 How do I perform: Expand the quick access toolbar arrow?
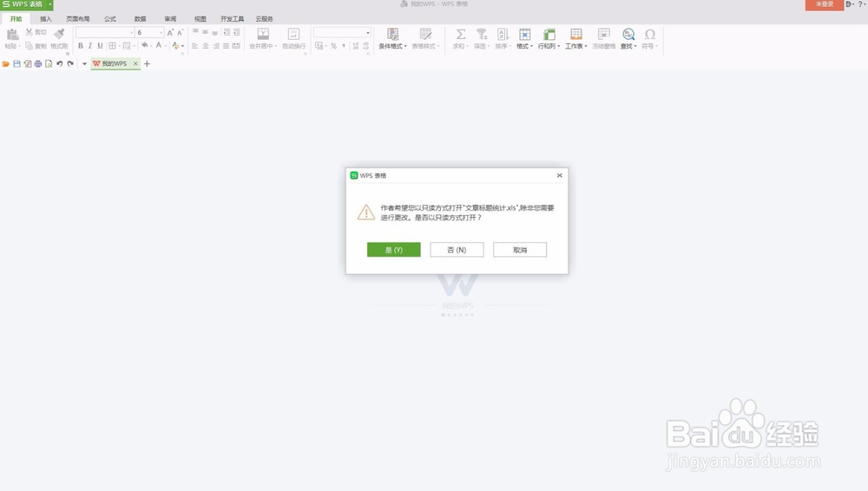tap(84, 63)
